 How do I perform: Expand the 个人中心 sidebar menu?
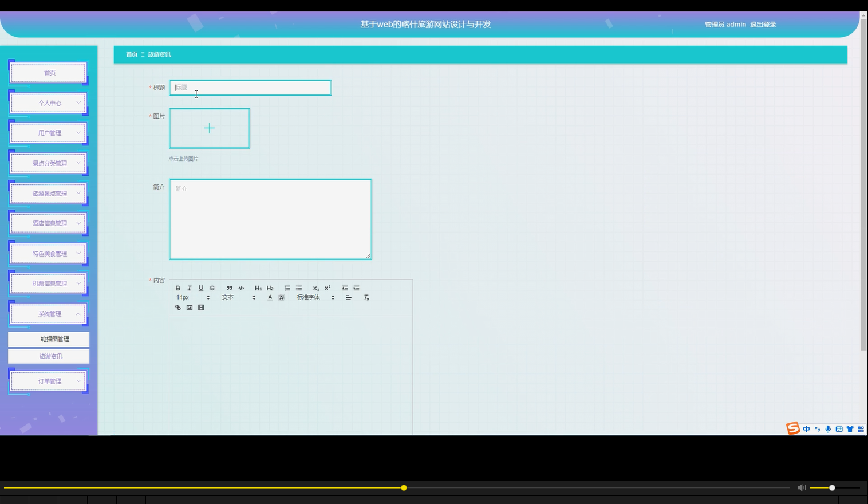[49, 103]
